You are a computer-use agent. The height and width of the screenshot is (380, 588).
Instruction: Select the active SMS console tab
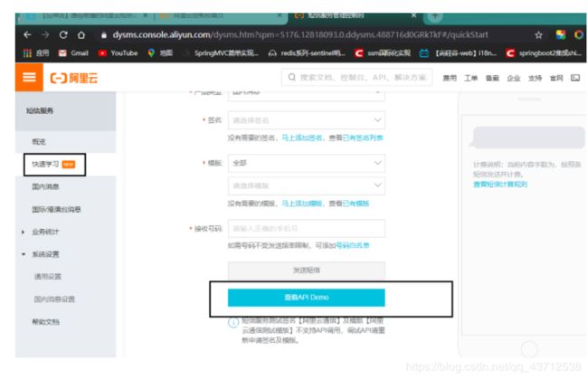point(355,16)
